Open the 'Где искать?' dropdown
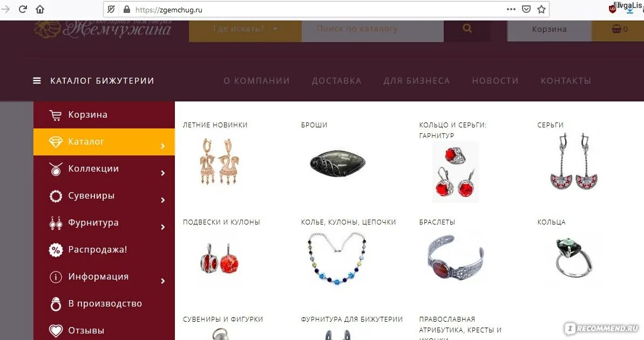The height and width of the screenshot is (340, 644). point(245,29)
